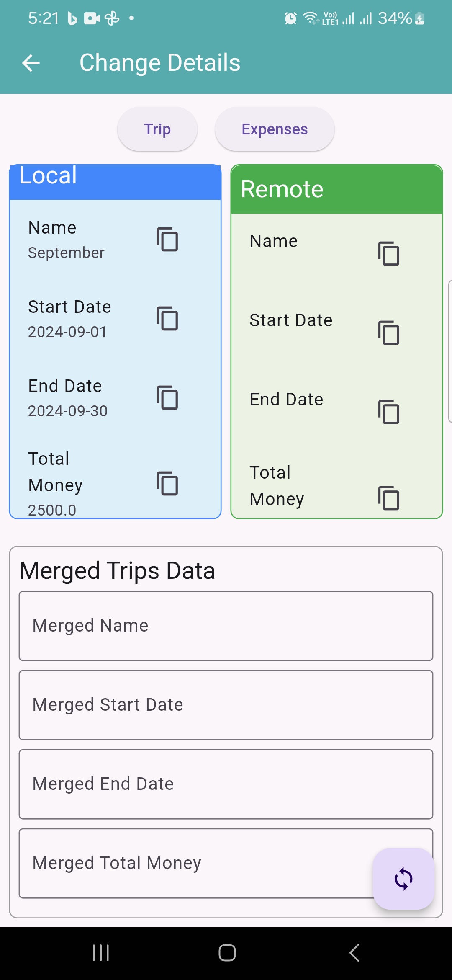
Task: Open Android recent apps button
Action: coord(101,953)
